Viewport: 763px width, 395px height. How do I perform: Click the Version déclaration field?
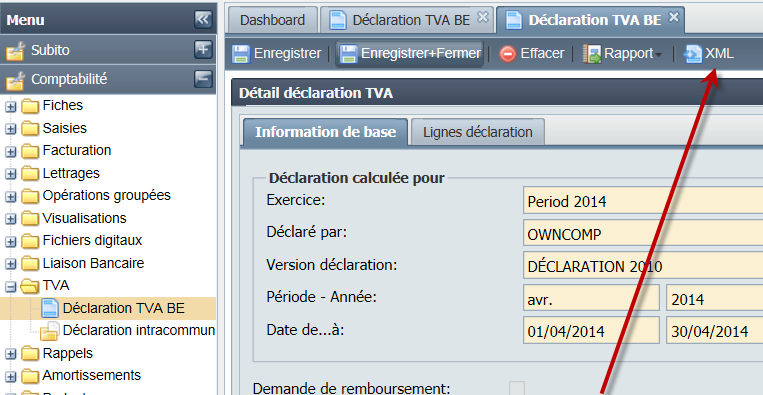pos(643,266)
